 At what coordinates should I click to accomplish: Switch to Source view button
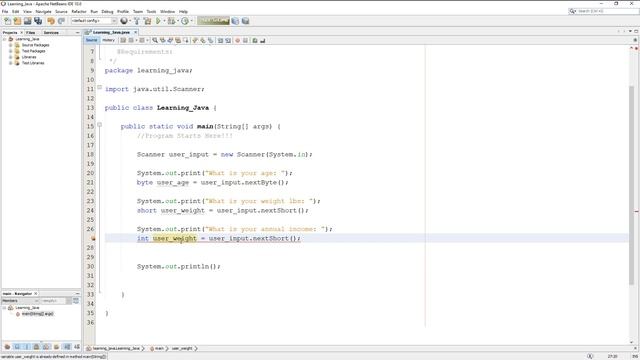(91, 40)
